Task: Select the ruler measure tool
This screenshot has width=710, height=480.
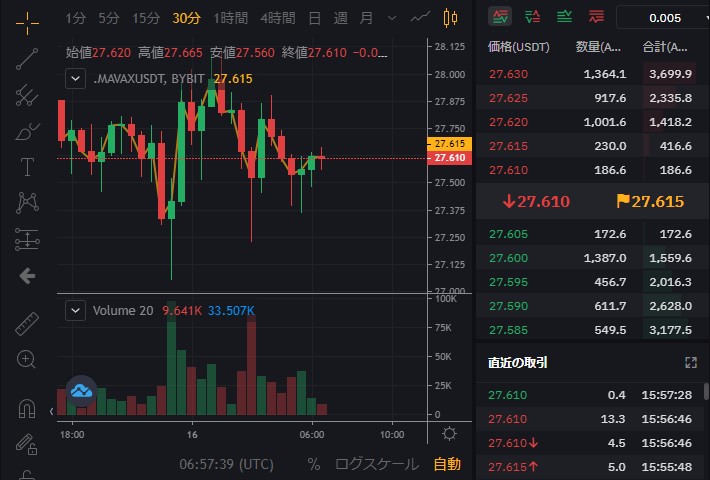Action: click(27, 324)
